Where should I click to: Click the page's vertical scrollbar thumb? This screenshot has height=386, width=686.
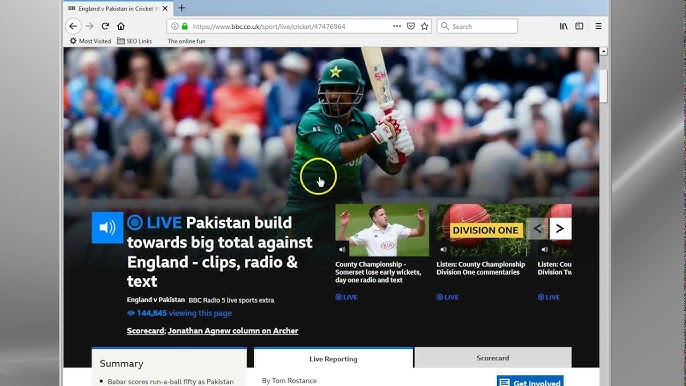click(x=603, y=86)
